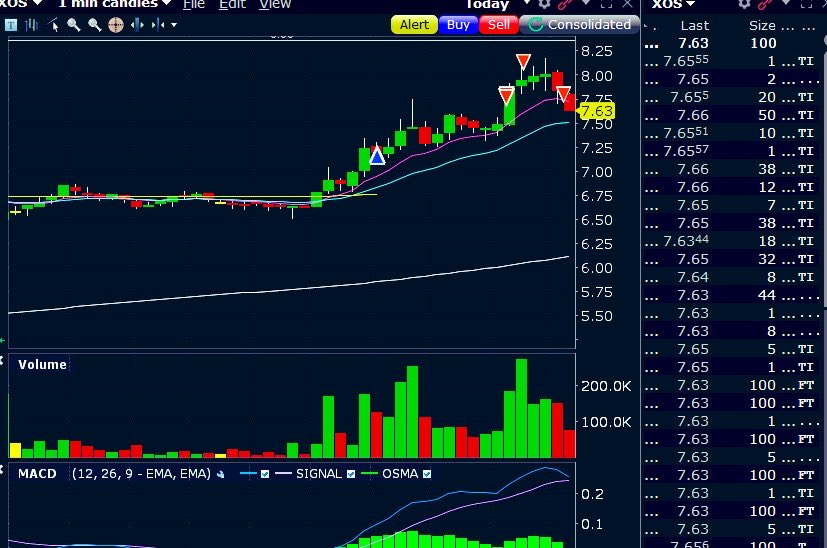This screenshot has width=827, height=548.
Task: Close the Volume sub-panel
Action: (x=2, y=361)
